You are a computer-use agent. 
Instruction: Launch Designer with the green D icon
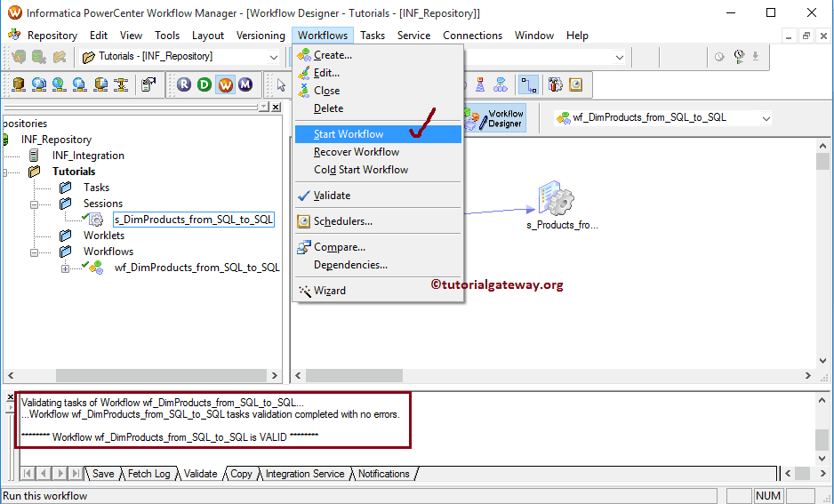coord(204,84)
